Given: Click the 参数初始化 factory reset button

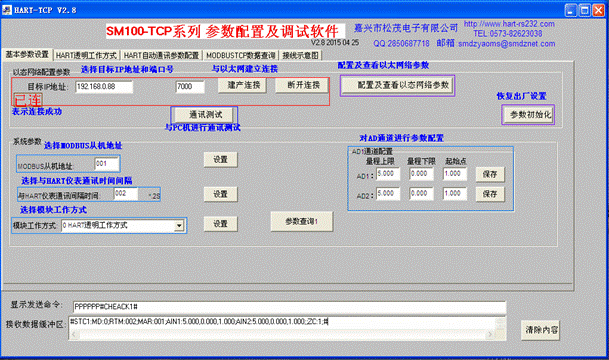Looking at the screenshot, I should 528,115.
